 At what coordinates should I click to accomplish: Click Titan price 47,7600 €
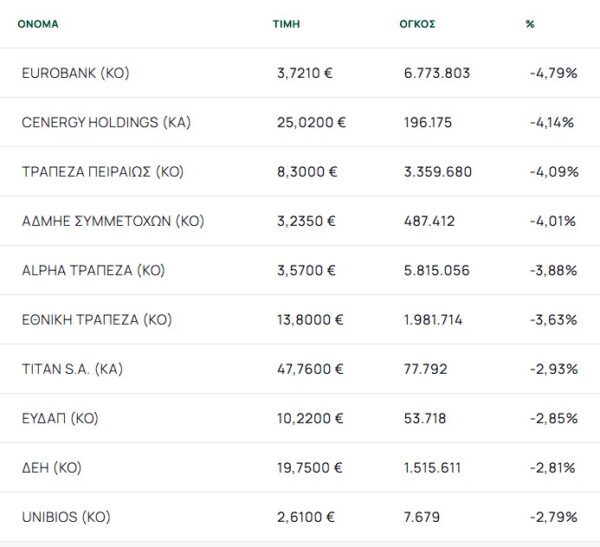tap(310, 369)
